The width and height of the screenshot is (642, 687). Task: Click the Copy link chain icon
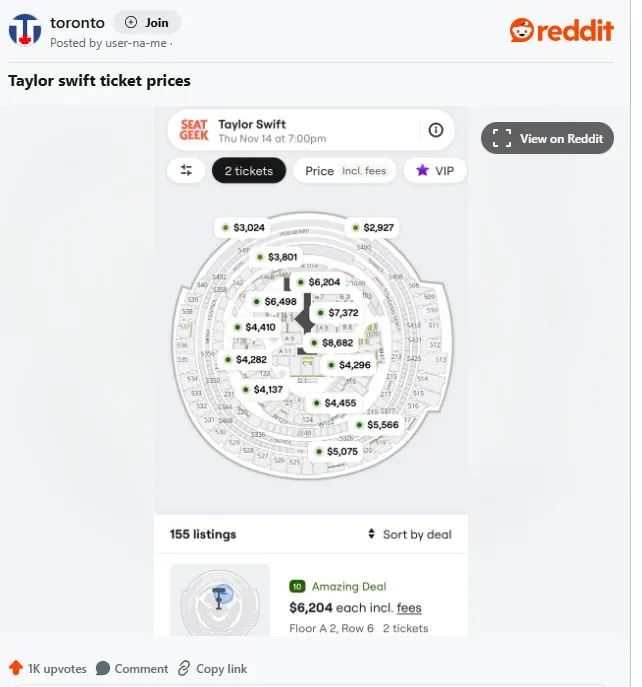tap(184, 669)
